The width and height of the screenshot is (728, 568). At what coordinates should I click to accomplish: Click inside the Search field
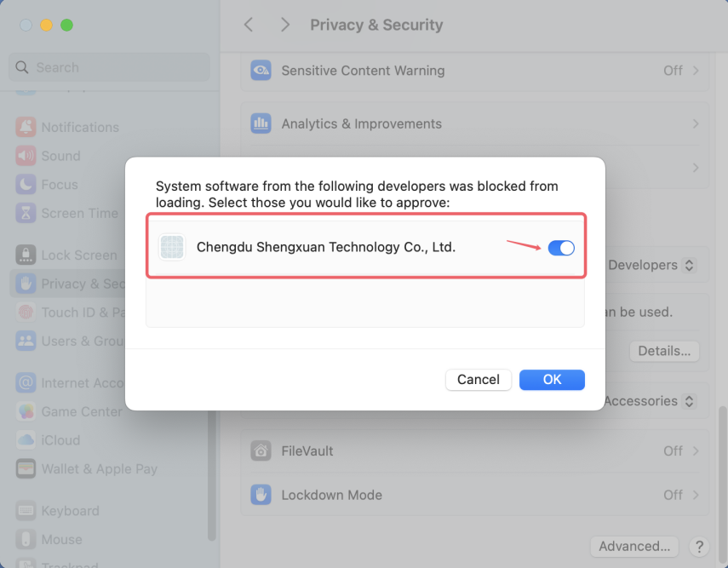coord(108,66)
